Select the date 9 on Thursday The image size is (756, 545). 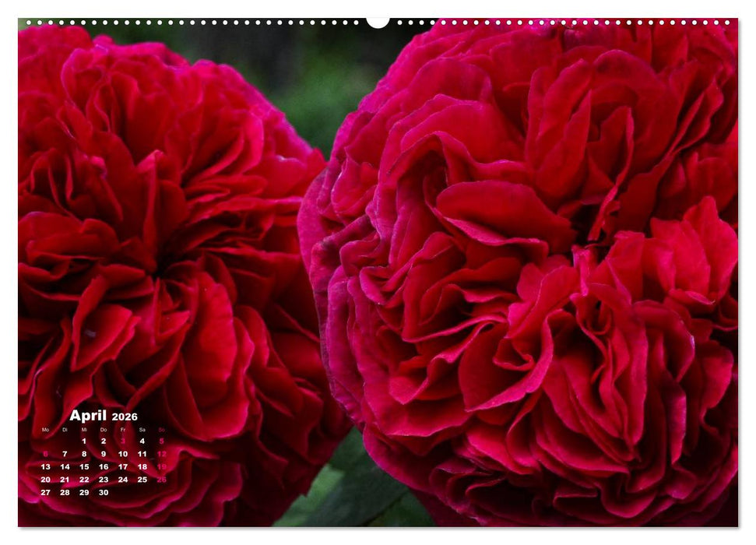click(104, 453)
